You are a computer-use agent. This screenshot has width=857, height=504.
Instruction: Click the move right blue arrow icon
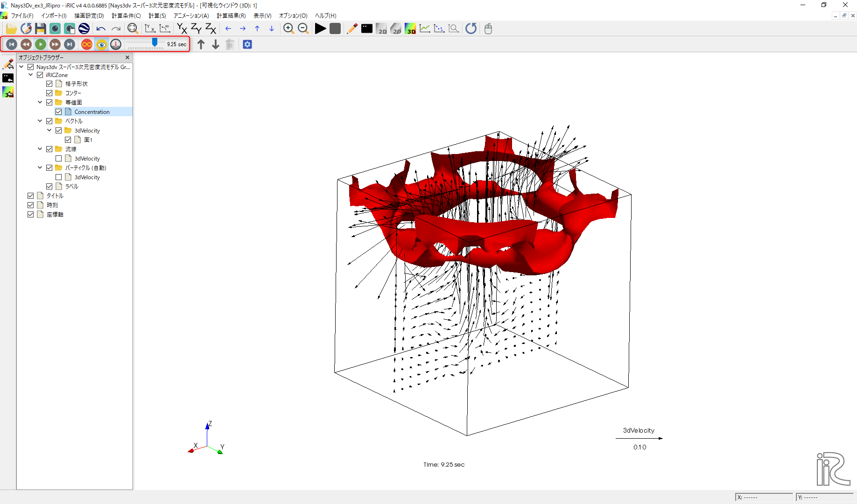coord(243,28)
